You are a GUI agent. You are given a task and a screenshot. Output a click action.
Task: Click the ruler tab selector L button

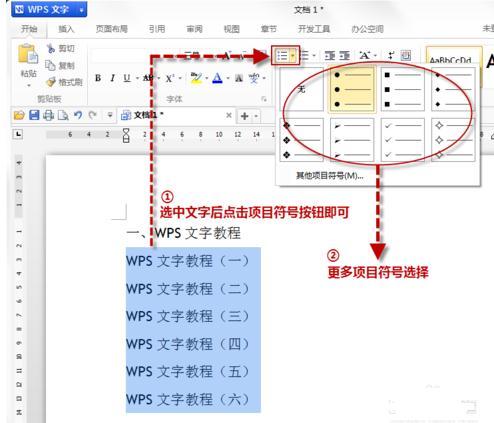(x=18, y=134)
